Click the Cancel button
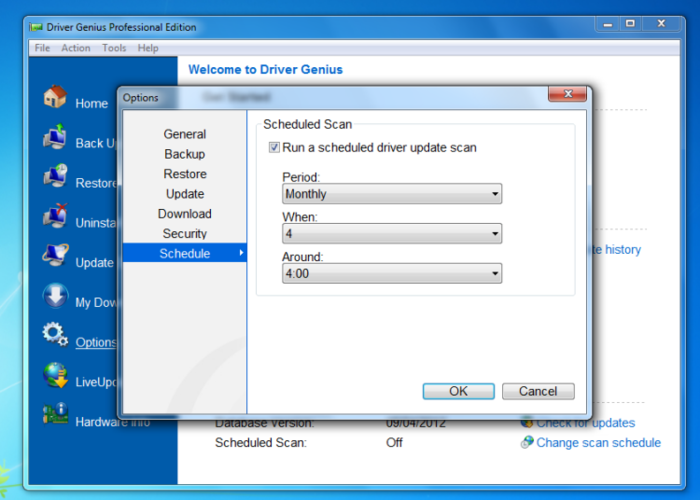700x500 pixels. point(538,391)
